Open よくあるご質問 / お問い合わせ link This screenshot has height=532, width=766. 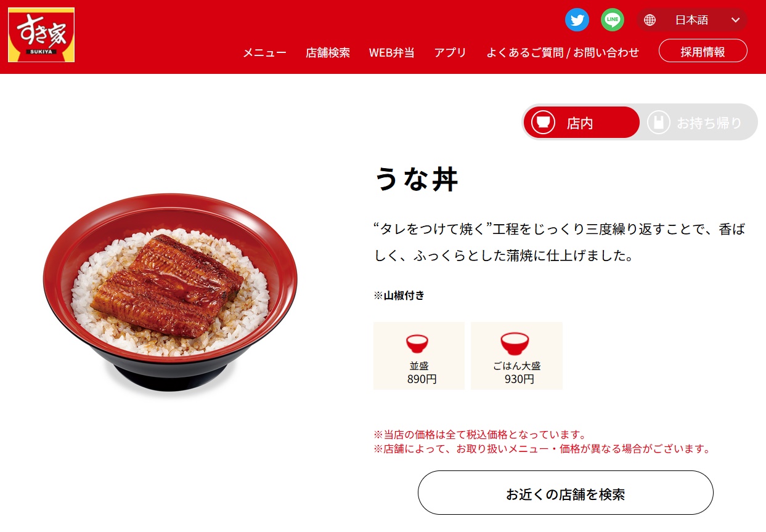(x=563, y=52)
